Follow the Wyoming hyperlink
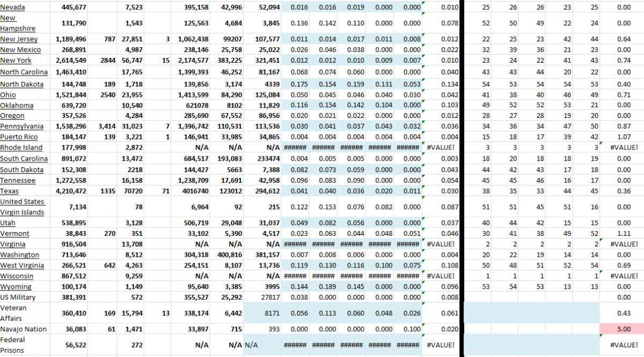 pos(16,287)
